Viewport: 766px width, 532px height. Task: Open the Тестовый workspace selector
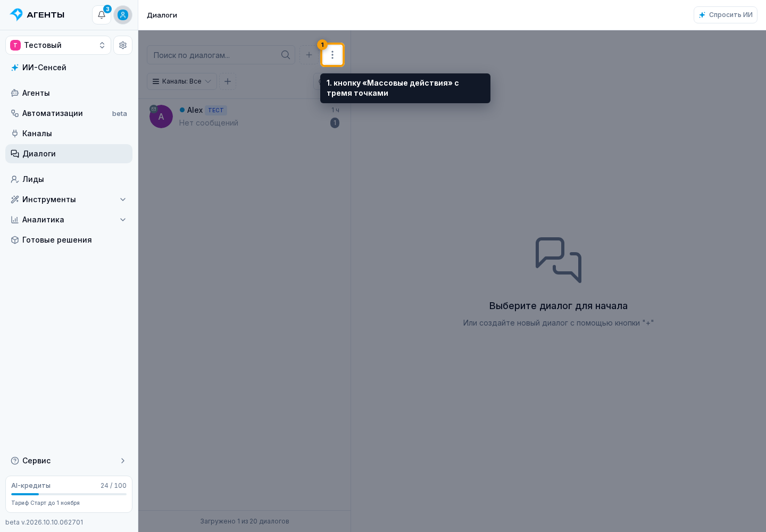click(58, 45)
